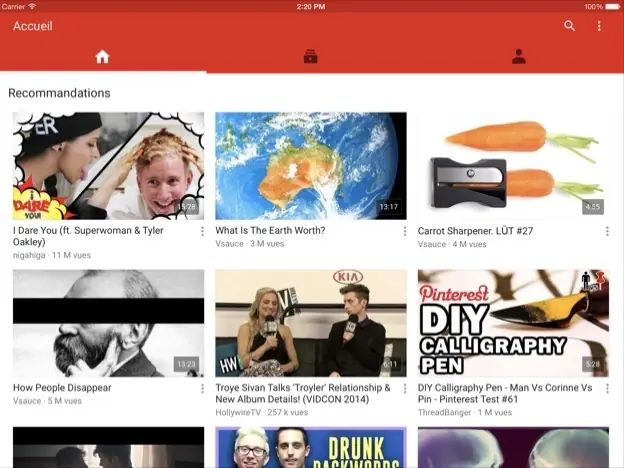Click the 2:20 PM clock in status bar

pyautogui.click(x=311, y=6)
